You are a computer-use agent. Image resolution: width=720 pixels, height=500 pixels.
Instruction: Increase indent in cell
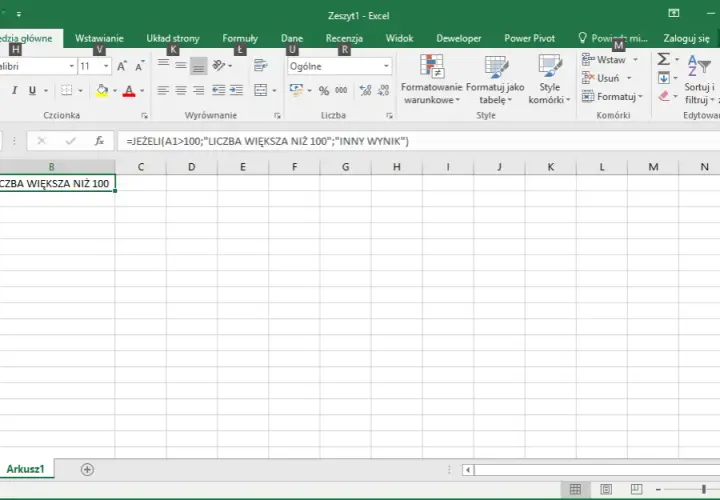pos(236,90)
